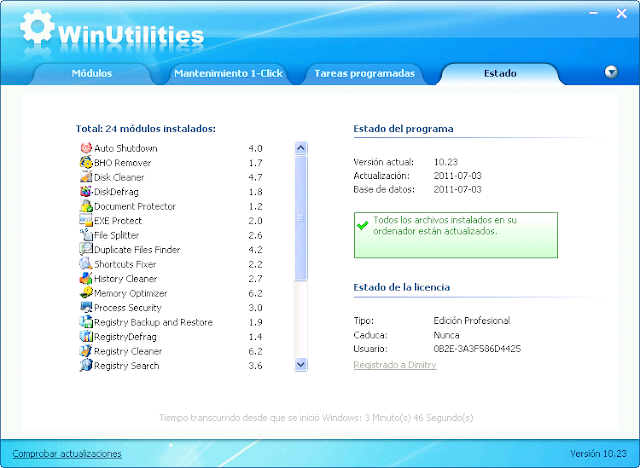Image resolution: width=640 pixels, height=468 pixels.
Task: Select the Registry Backup and Restore label
Action: [x=153, y=322]
